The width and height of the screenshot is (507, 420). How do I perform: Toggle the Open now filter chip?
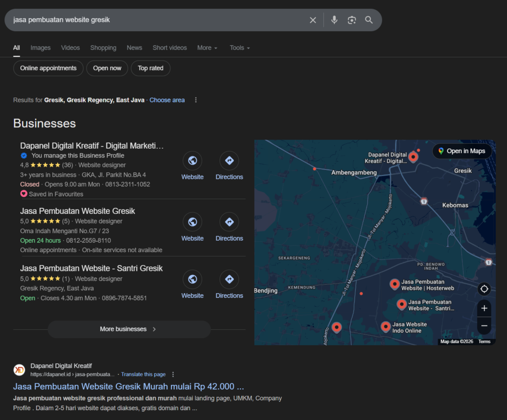[107, 68]
